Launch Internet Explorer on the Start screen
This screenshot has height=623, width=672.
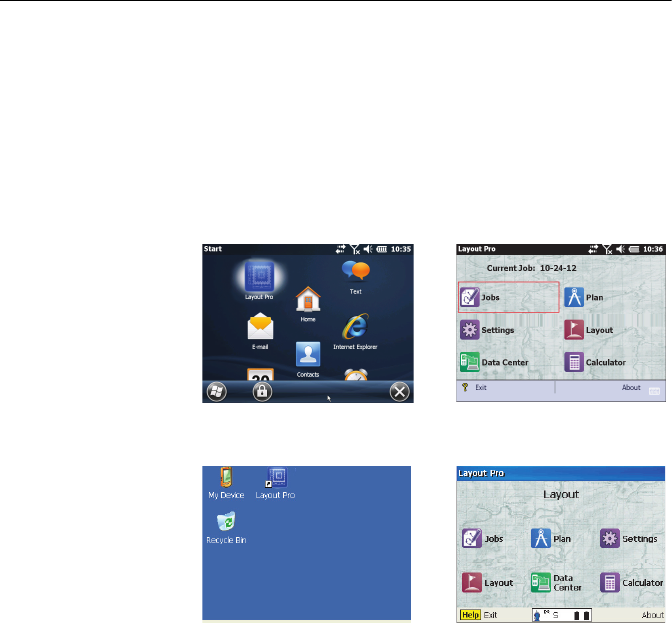click(355, 331)
